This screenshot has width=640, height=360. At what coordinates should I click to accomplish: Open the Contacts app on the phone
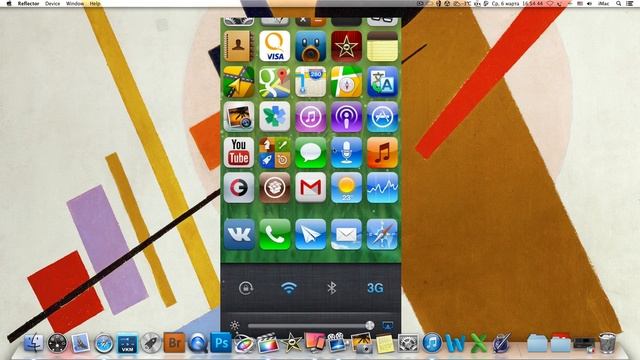(239, 46)
